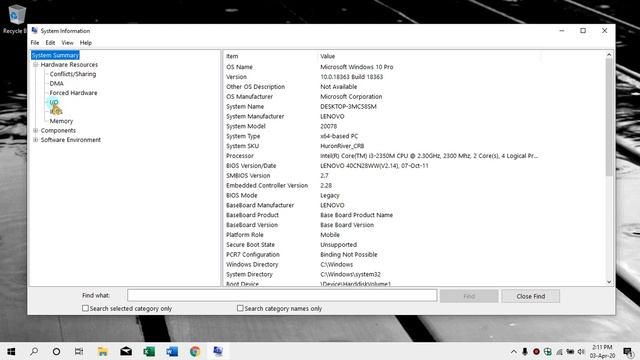The width and height of the screenshot is (640, 360).
Task: Open Cortana from the taskbar
Action: click(56, 351)
